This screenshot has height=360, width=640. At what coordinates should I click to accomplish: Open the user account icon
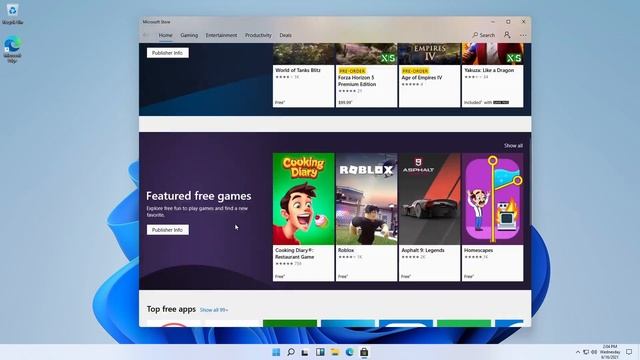click(x=507, y=35)
